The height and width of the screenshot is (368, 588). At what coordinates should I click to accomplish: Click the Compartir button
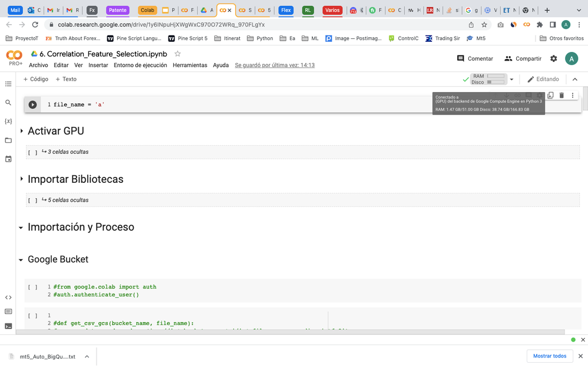click(523, 58)
